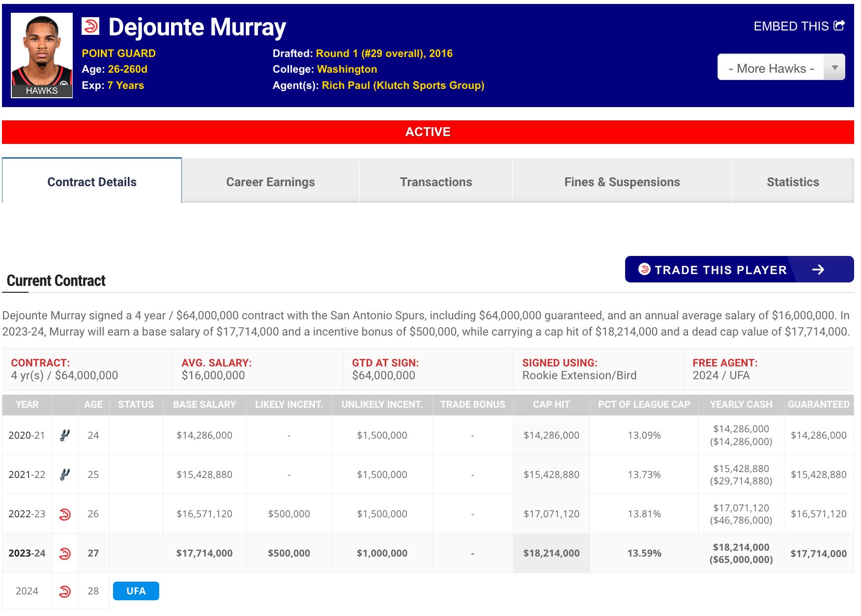Viewport: 861px width, 616px height.
Task: Click the 2022-23 season cell
Action: coord(27,514)
